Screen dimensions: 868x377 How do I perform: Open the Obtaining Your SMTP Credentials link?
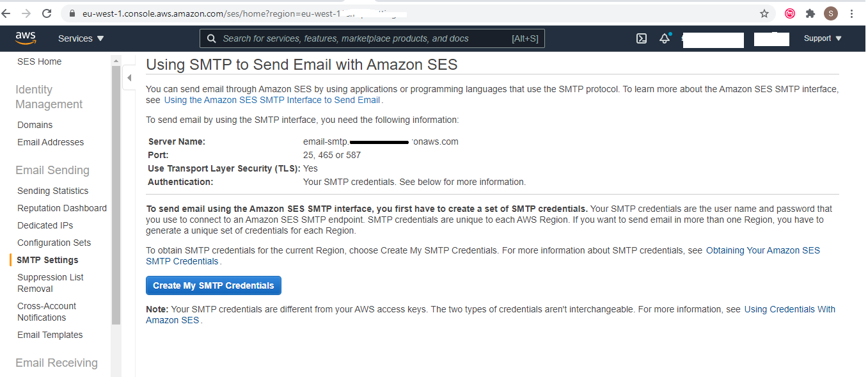pyautogui.click(x=762, y=250)
